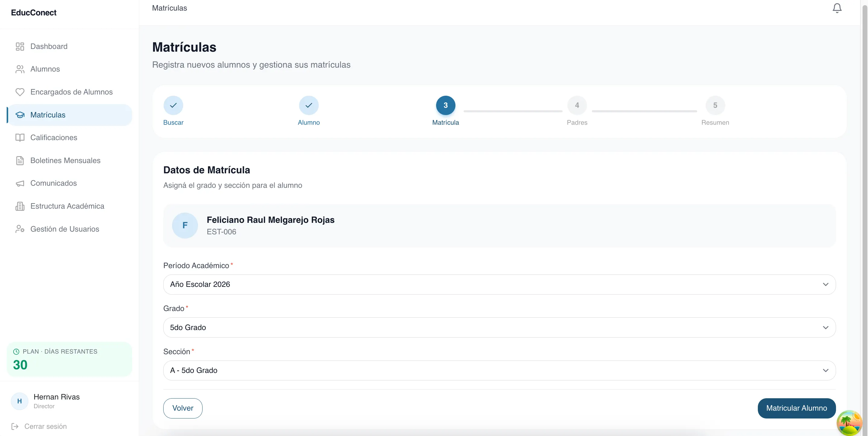
Task: Click the Boletines Mensuales document icon
Action: [x=20, y=161]
